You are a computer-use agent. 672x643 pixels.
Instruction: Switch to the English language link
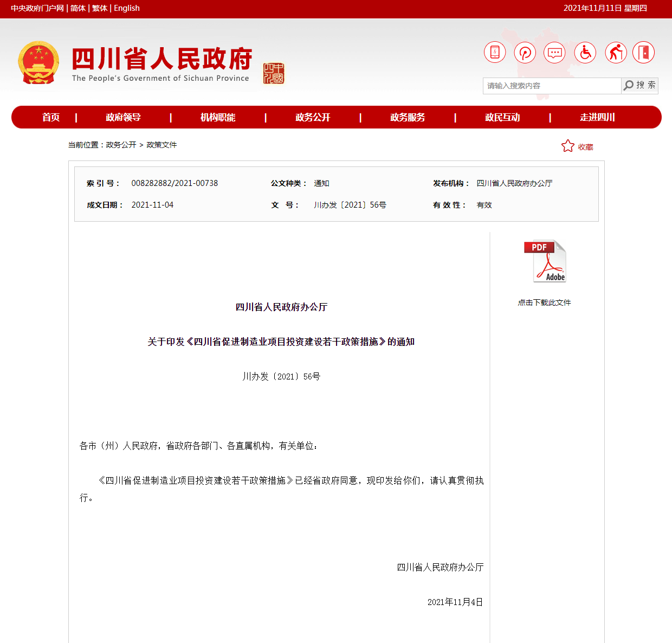(127, 8)
